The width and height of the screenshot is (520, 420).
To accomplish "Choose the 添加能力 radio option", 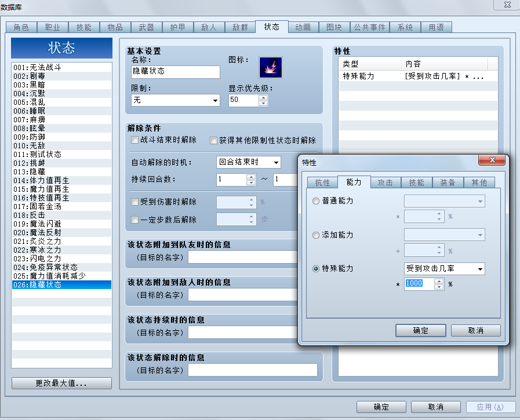I will [x=316, y=235].
